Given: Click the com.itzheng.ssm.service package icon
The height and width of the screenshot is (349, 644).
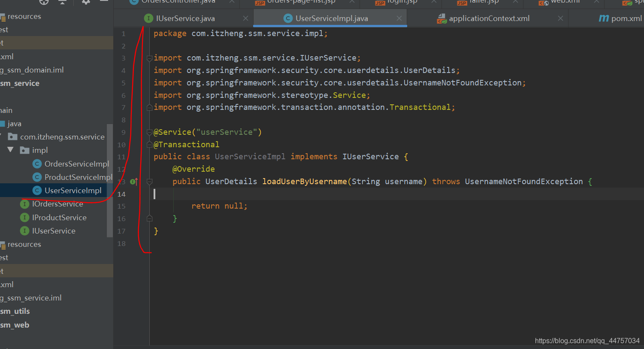Looking at the screenshot, I should click(x=13, y=137).
